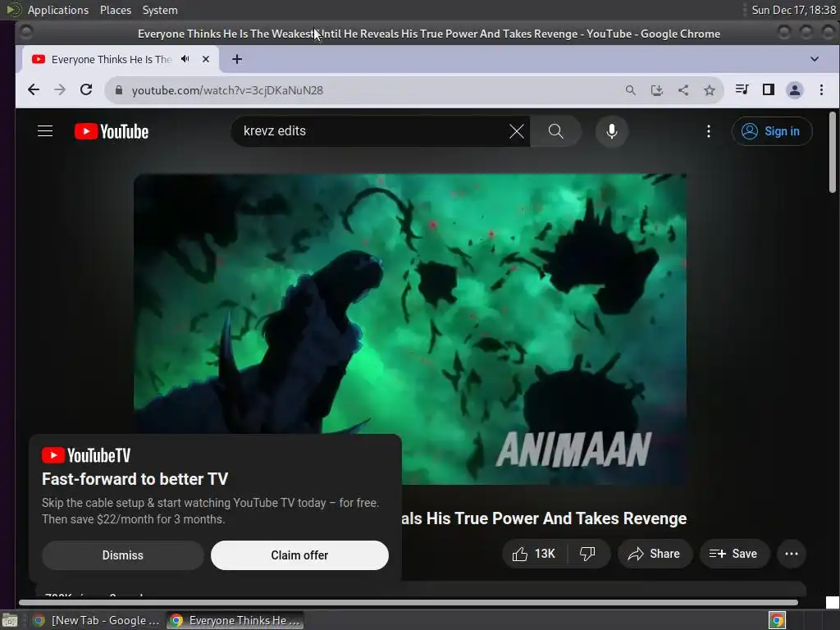Claim offer for YouTube TV
Screen dimensions: 840x630
[x=299, y=555]
